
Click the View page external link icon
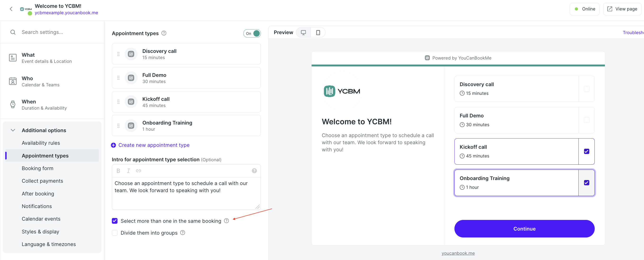(x=610, y=9)
